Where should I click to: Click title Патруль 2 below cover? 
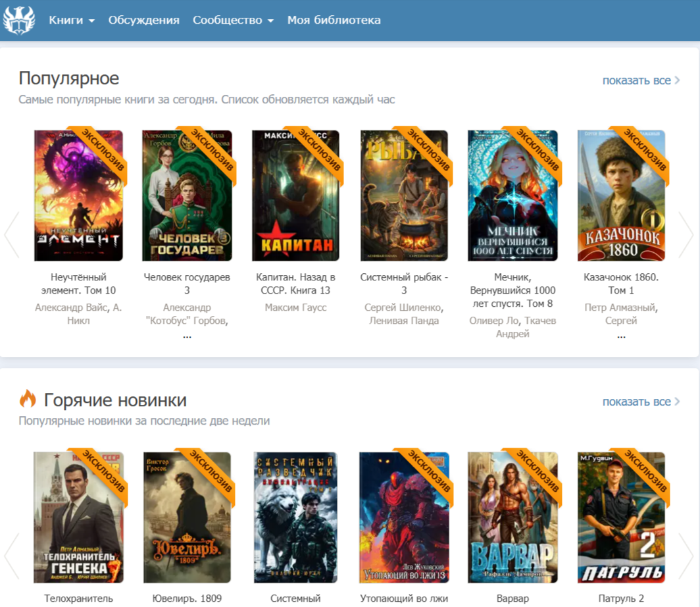pyautogui.click(x=622, y=598)
